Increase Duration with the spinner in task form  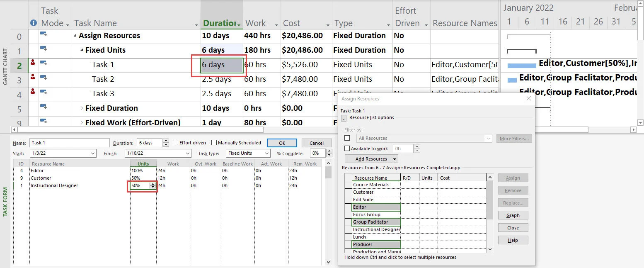(x=166, y=141)
